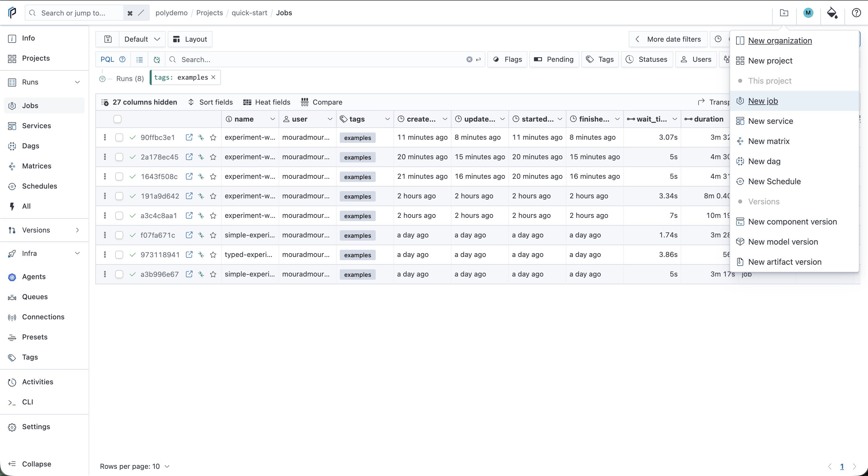Open the name column dropdown arrow
868x476 pixels.
pyautogui.click(x=272, y=119)
